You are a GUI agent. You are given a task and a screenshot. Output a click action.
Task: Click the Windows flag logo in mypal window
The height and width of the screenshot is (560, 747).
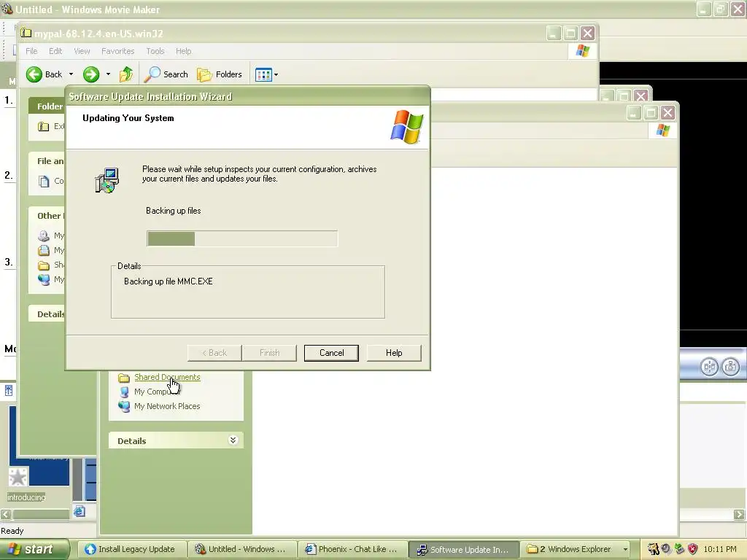click(583, 51)
